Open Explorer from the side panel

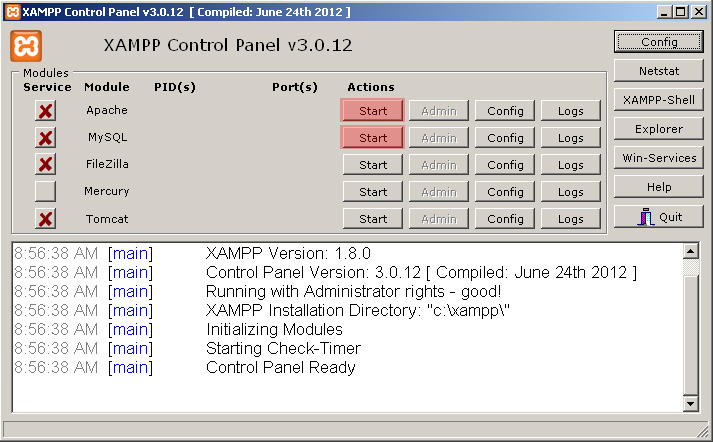[659, 129]
